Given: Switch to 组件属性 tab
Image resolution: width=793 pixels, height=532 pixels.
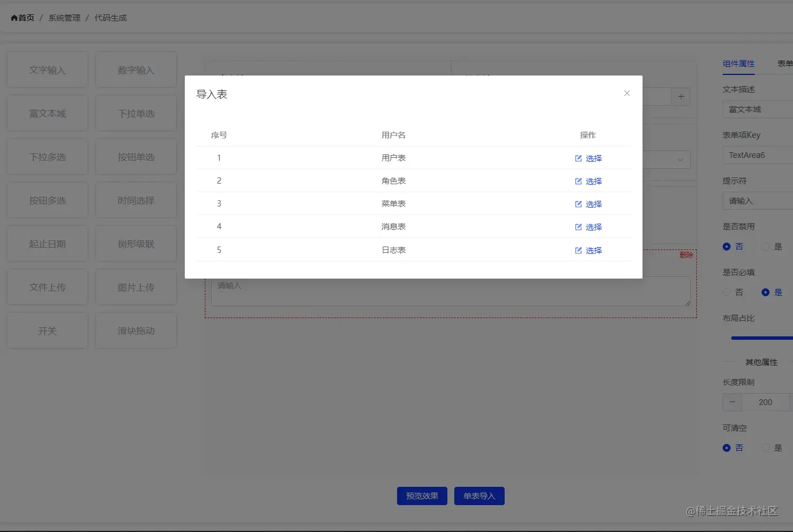Looking at the screenshot, I should [x=739, y=63].
